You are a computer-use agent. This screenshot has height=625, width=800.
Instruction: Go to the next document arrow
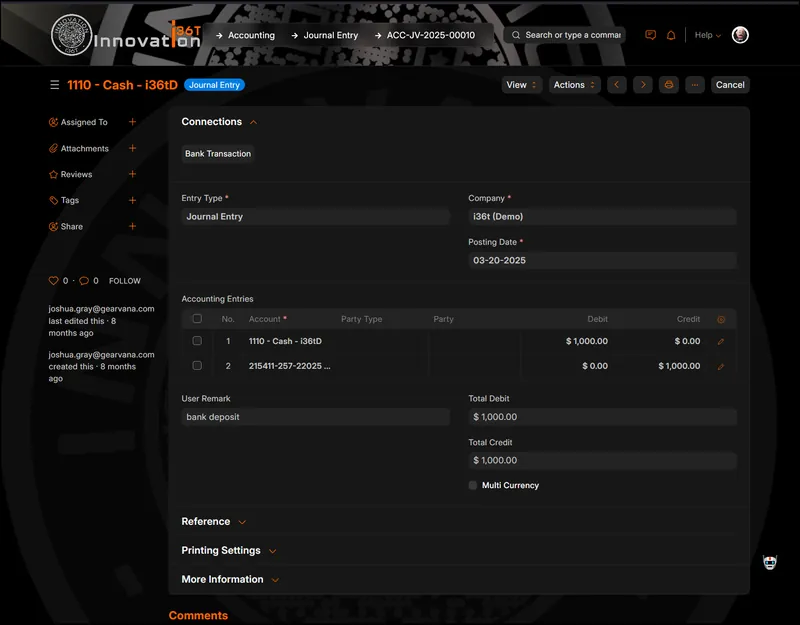pyautogui.click(x=643, y=85)
